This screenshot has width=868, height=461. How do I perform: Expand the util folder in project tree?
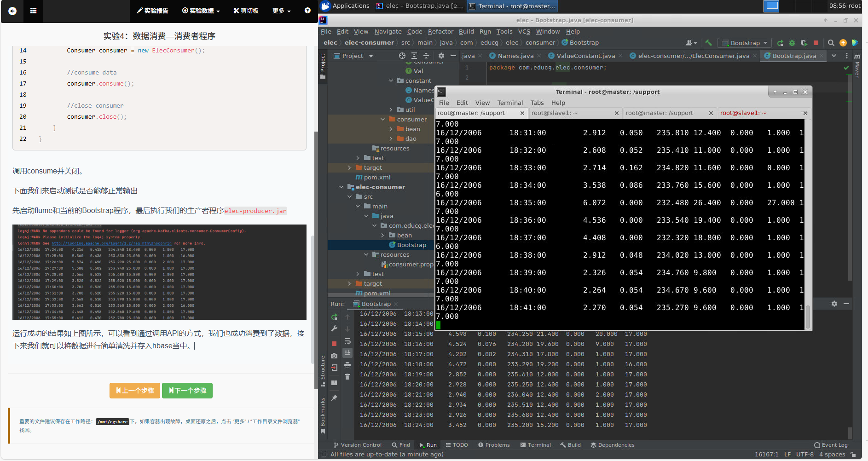(391, 109)
